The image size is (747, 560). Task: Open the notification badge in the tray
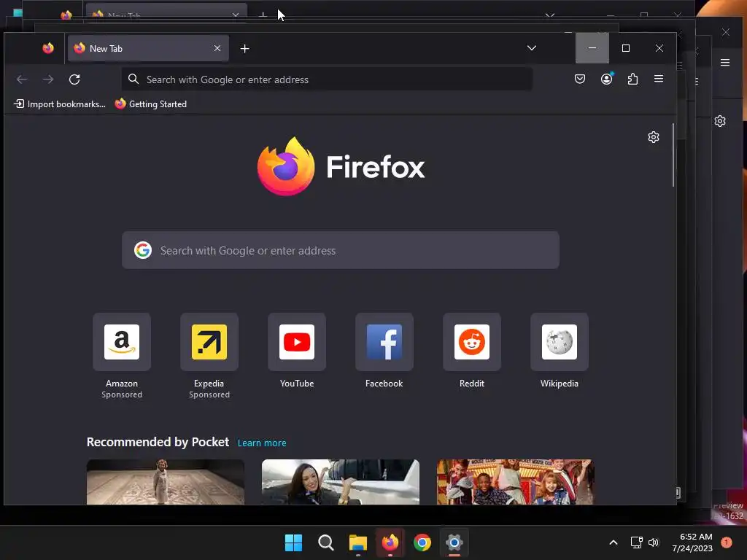(x=727, y=542)
